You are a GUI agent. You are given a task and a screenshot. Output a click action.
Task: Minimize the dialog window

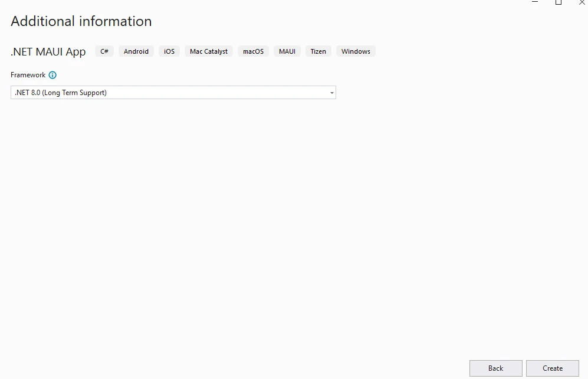535,2
